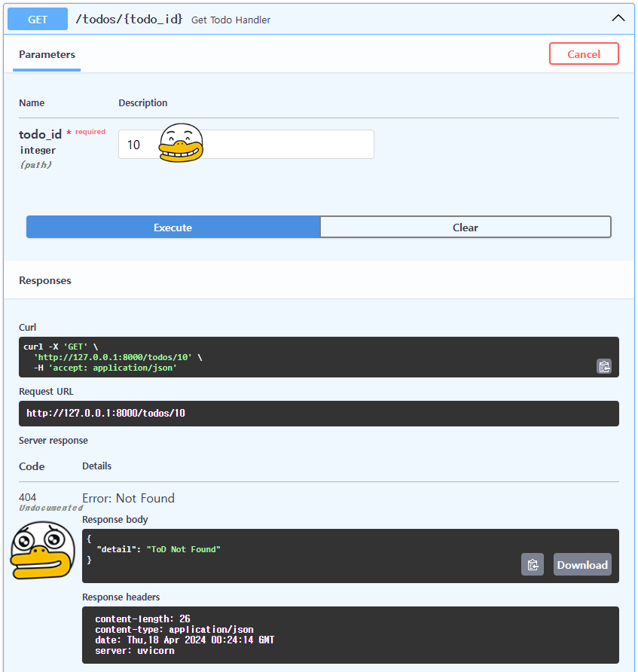Click the "ToD Not Found" detail value

tap(183, 549)
